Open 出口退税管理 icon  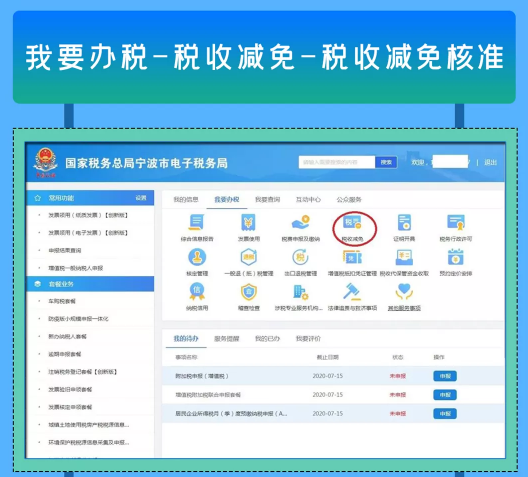(x=300, y=257)
